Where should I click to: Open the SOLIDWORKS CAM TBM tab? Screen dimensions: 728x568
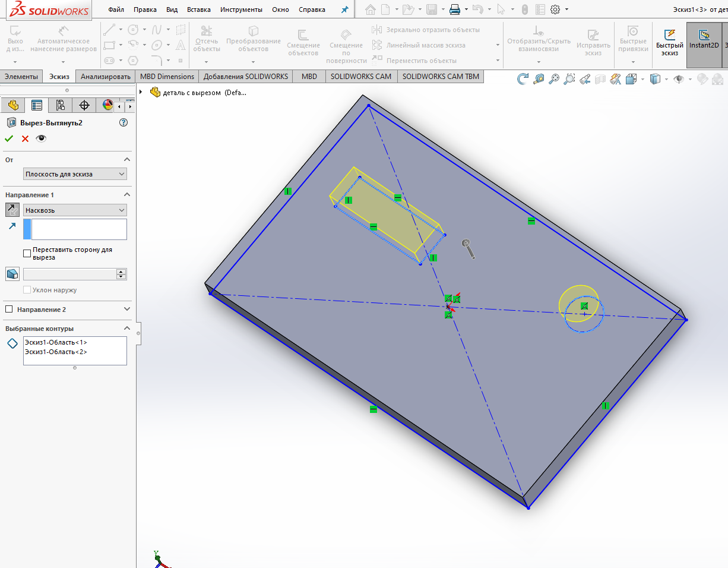441,76
